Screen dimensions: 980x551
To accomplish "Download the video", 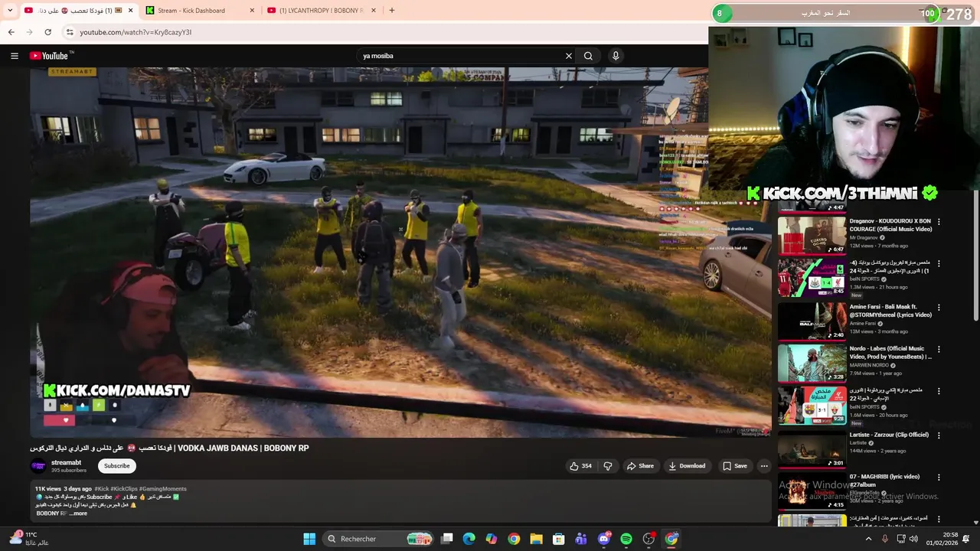I will click(687, 465).
